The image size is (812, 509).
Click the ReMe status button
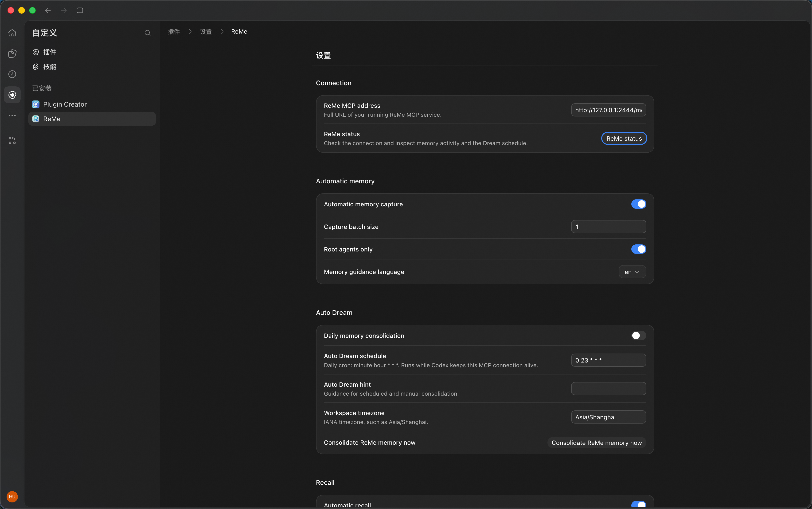coord(624,138)
